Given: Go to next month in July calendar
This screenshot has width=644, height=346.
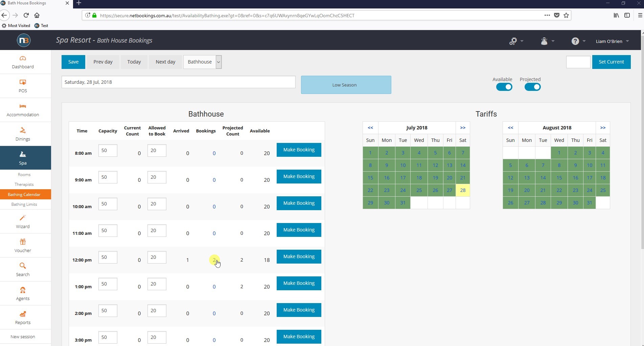Looking at the screenshot, I should (463, 128).
